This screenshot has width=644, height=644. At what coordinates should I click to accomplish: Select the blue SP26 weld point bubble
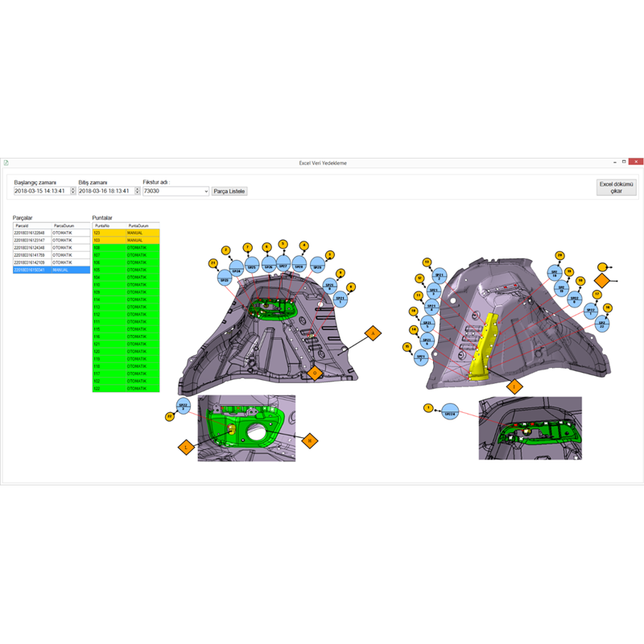point(269,265)
